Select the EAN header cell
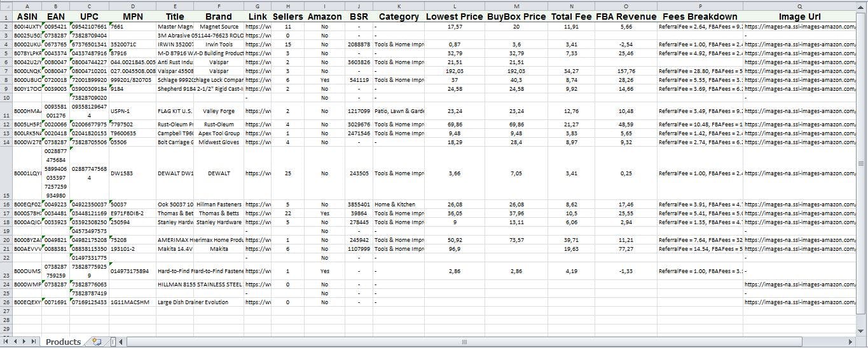The height and width of the screenshot is (348, 868). click(x=56, y=17)
